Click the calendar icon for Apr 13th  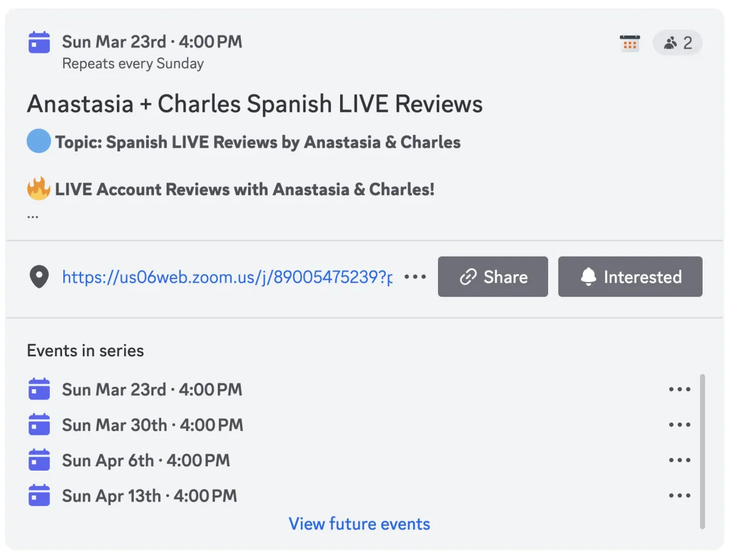[40, 495]
